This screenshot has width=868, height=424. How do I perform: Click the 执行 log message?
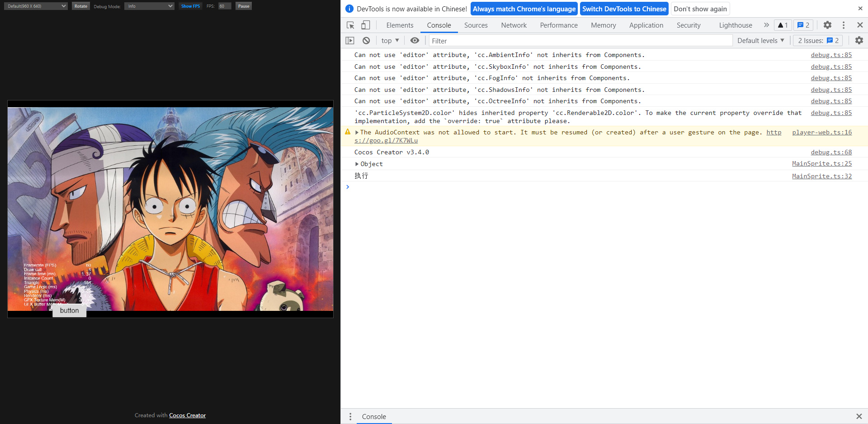click(361, 176)
